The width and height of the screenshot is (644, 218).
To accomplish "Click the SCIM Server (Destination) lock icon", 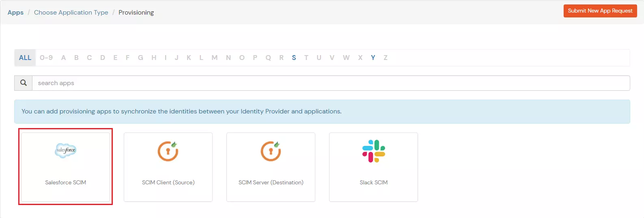I will click(x=271, y=151).
